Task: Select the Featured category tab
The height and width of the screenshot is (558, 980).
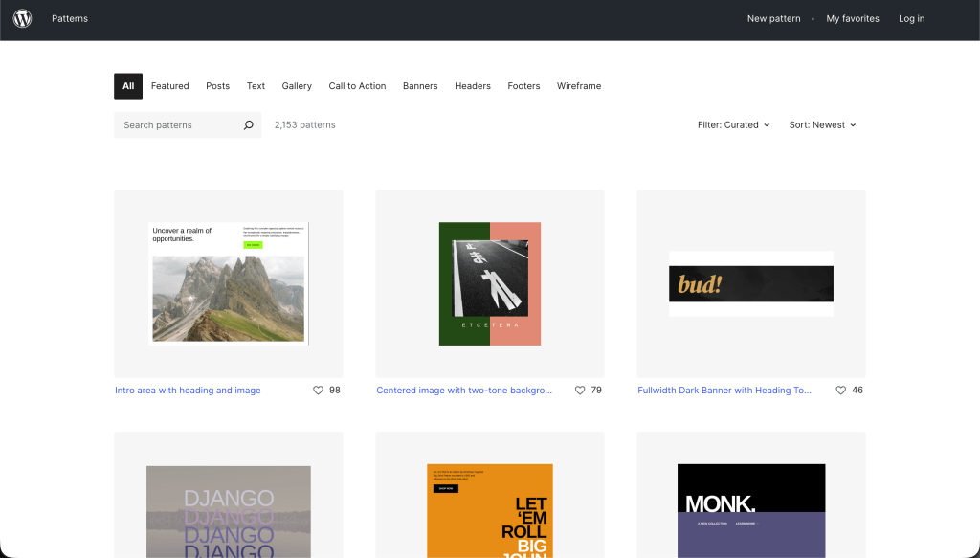Action: (169, 86)
